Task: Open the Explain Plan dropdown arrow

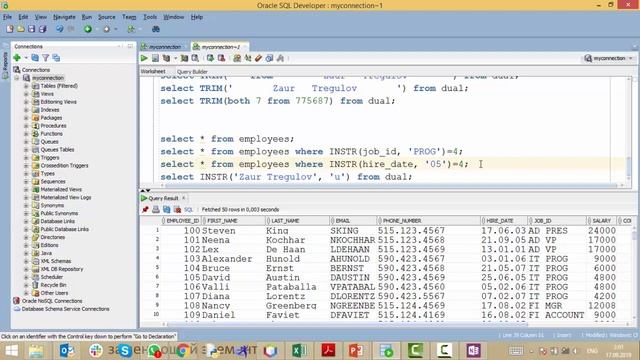Action: click(x=176, y=59)
